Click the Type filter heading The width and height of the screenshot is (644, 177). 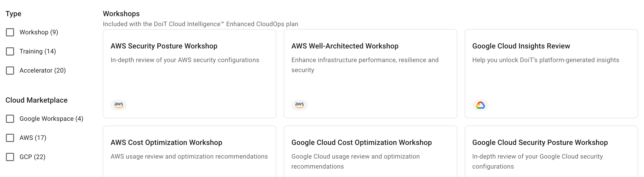click(x=13, y=14)
